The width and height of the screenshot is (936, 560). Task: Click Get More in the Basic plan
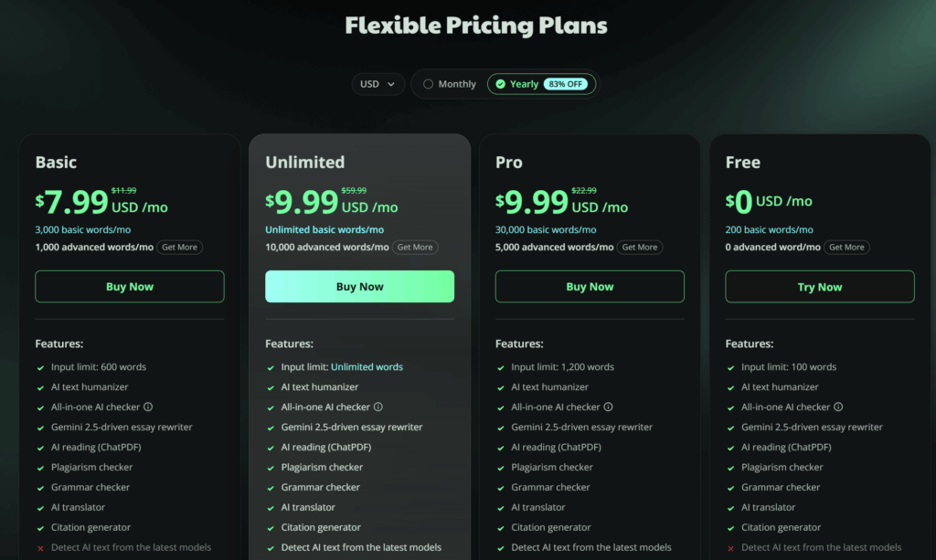click(x=180, y=248)
